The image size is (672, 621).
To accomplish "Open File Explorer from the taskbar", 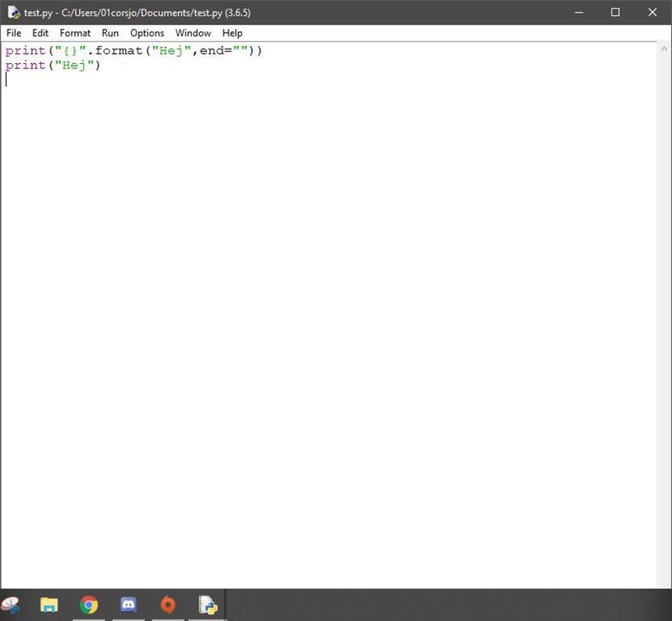I will point(50,604).
